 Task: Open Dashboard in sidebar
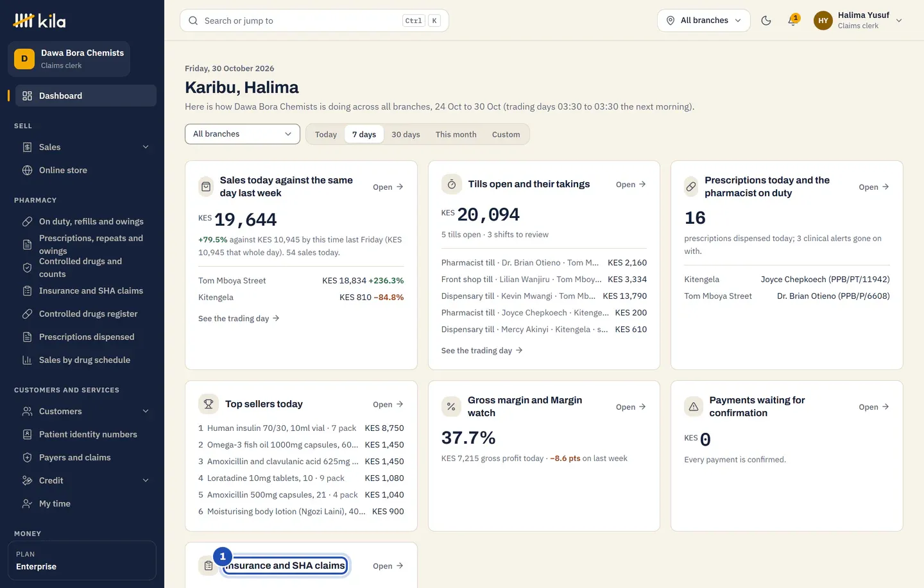click(x=86, y=96)
